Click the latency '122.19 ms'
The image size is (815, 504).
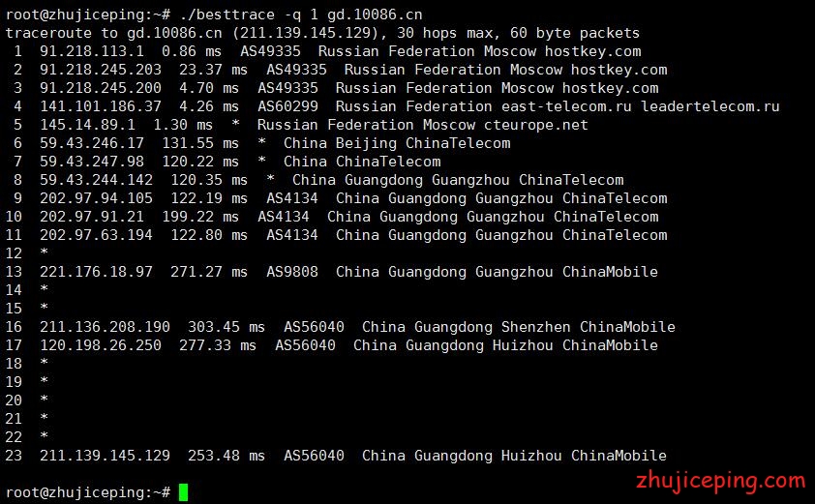coord(209,198)
